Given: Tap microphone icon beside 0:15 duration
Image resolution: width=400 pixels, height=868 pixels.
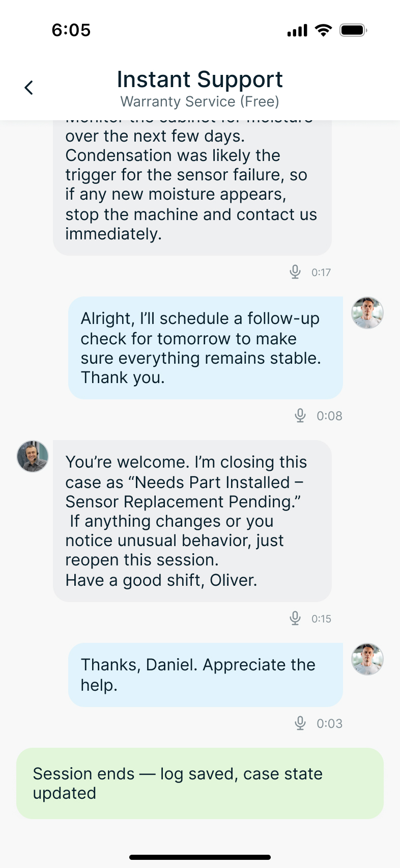Looking at the screenshot, I should click(x=295, y=618).
